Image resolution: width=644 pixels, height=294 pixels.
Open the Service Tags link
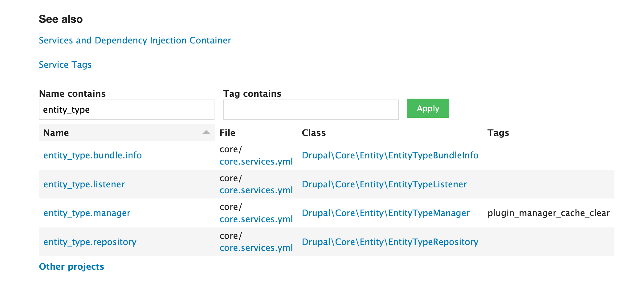point(65,65)
